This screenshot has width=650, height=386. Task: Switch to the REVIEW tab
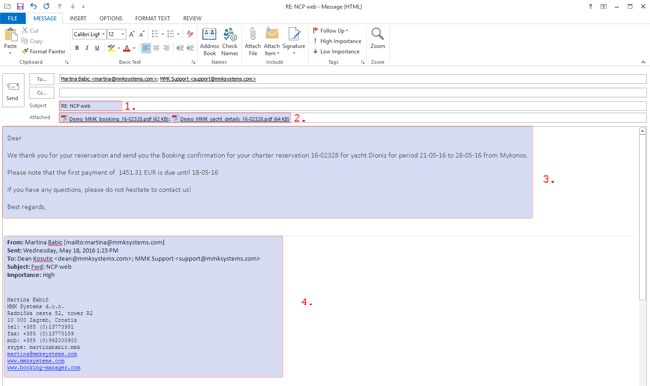(x=192, y=18)
